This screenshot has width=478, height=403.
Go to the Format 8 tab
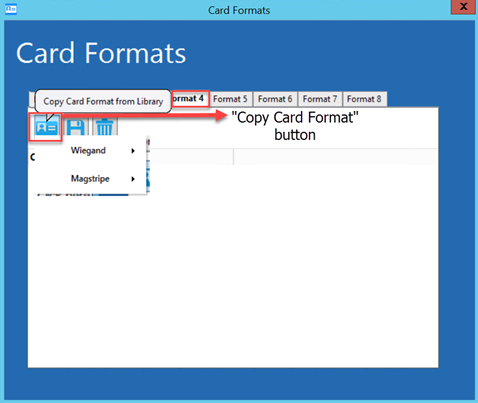(x=364, y=99)
